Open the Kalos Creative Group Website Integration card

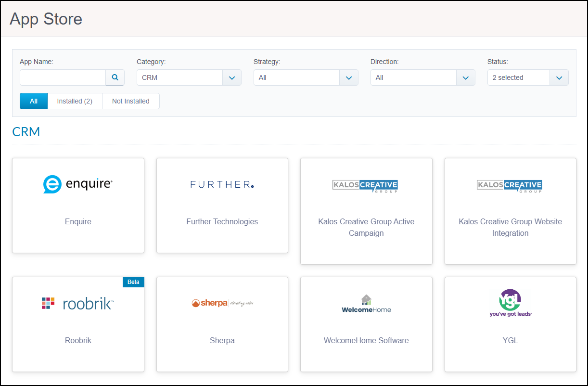(510, 211)
